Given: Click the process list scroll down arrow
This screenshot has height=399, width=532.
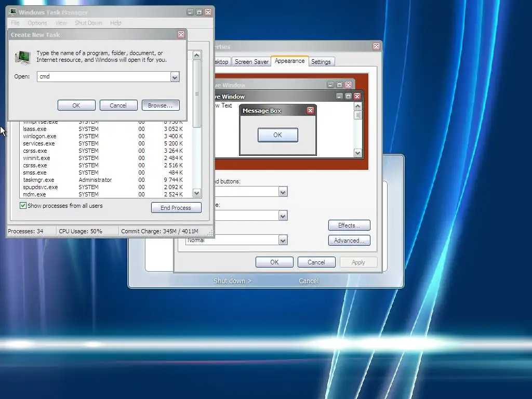Looking at the screenshot, I should point(197,193).
